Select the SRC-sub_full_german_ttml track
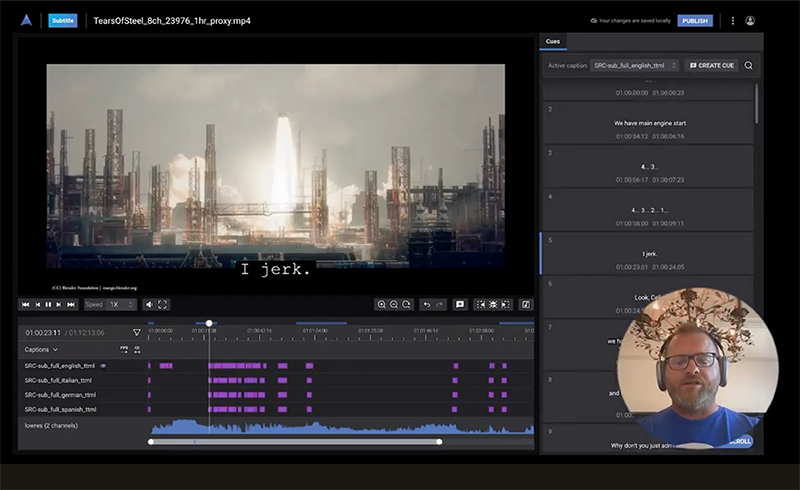The width and height of the screenshot is (800, 490). pyautogui.click(x=60, y=395)
